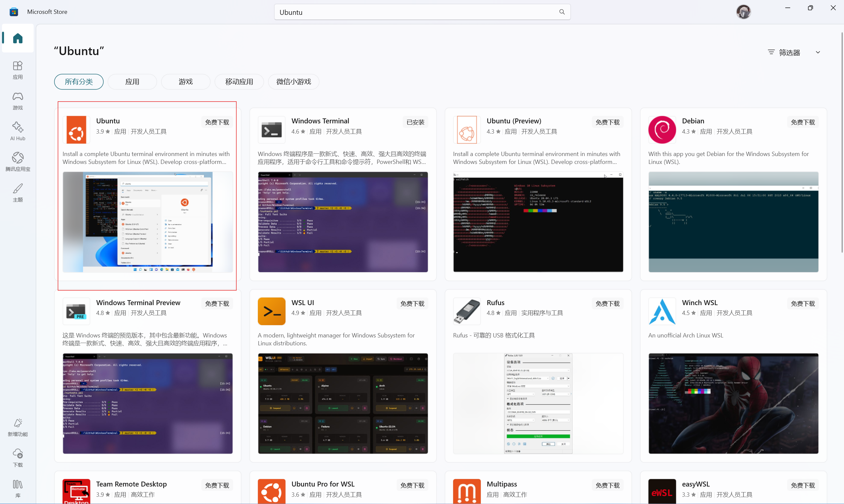This screenshot has width=844, height=504.
Task: Switch to the 游戏 filter tab
Action: pyautogui.click(x=186, y=82)
